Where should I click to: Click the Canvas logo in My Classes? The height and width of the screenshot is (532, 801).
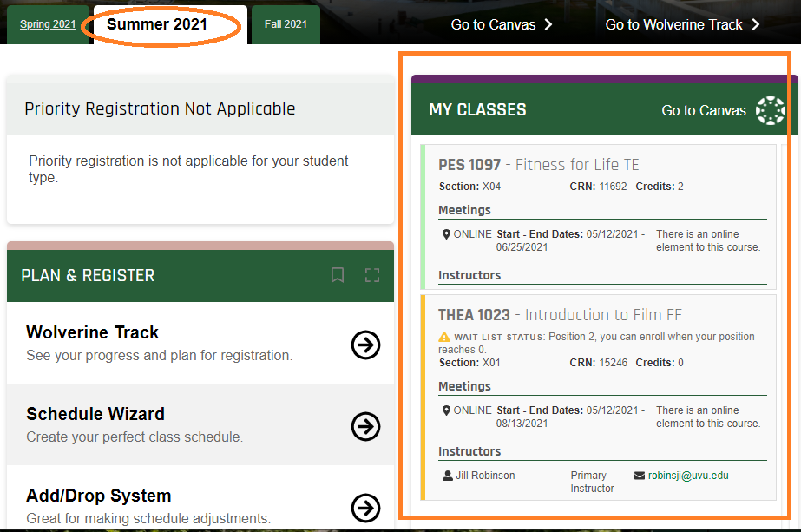[770, 110]
